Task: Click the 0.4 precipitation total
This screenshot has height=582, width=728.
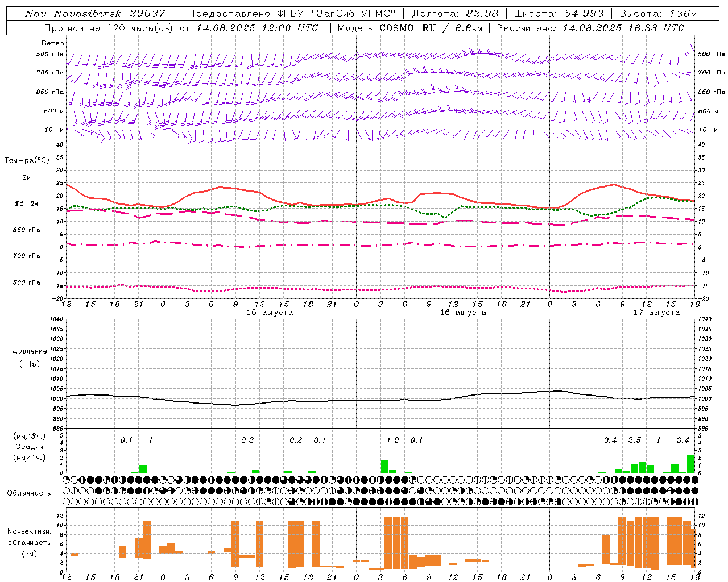Action: (610, 440)
